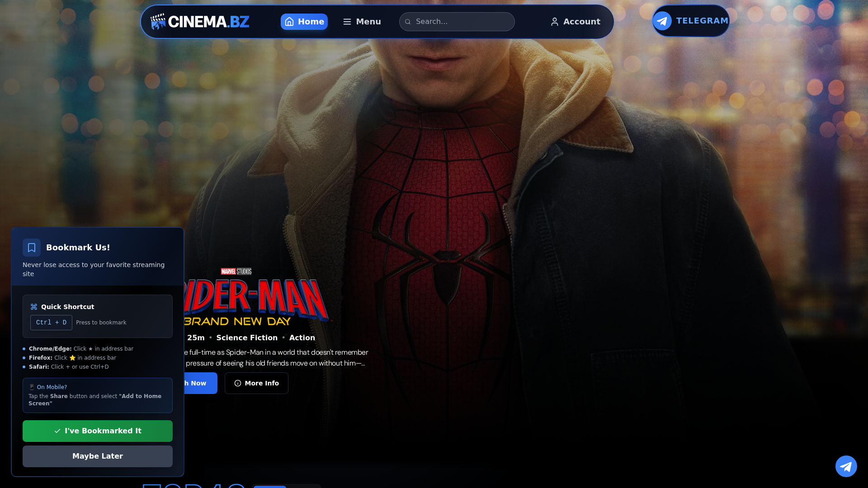Click the movie description text
This screenshot has width=868, height=488.
tap(276, 358)
